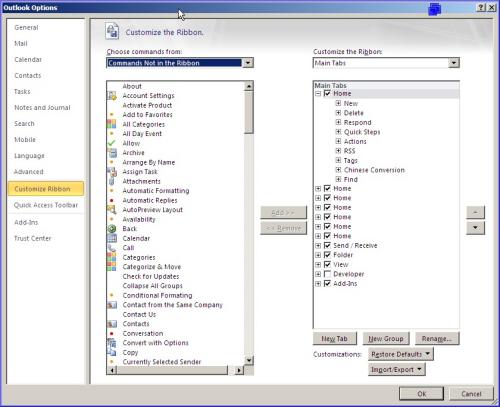Click the red dot icon beside Conversation
The width and height of the screenshot is (500, 407).
pos(112,333)
